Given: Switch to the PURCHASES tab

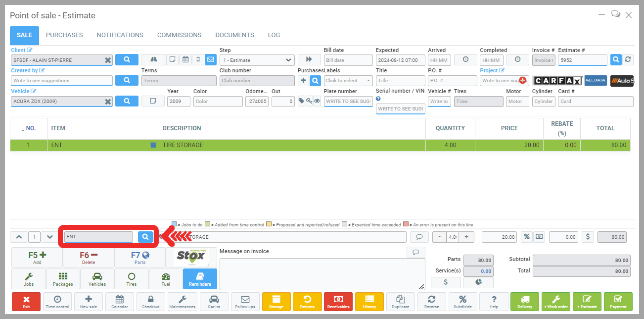Looking at the screenshot, I should [64, 35].
